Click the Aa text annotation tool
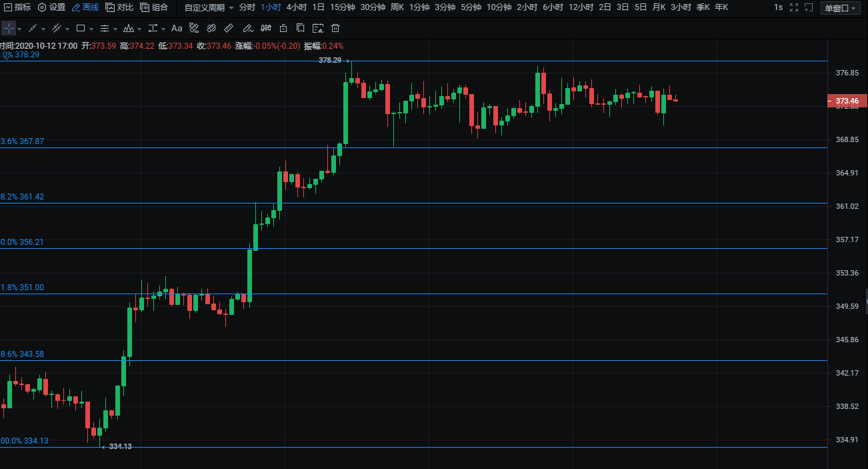 pyautogui.click(x=177, y=29)
